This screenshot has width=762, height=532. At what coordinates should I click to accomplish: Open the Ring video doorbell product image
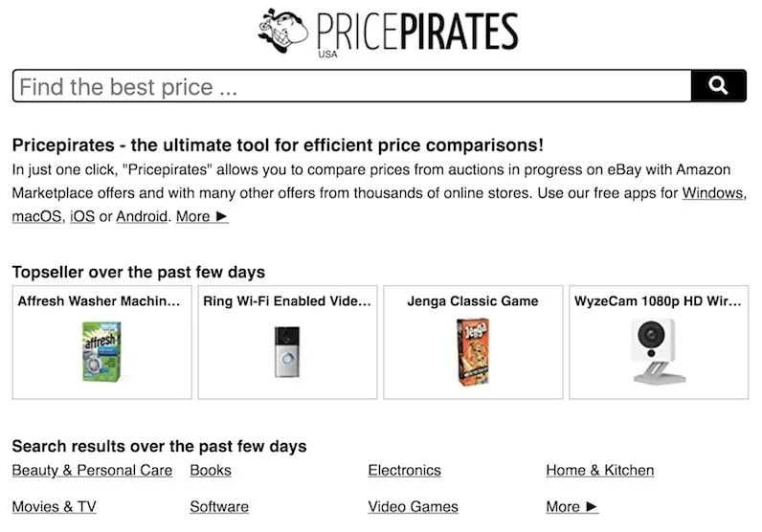[286, 351]
